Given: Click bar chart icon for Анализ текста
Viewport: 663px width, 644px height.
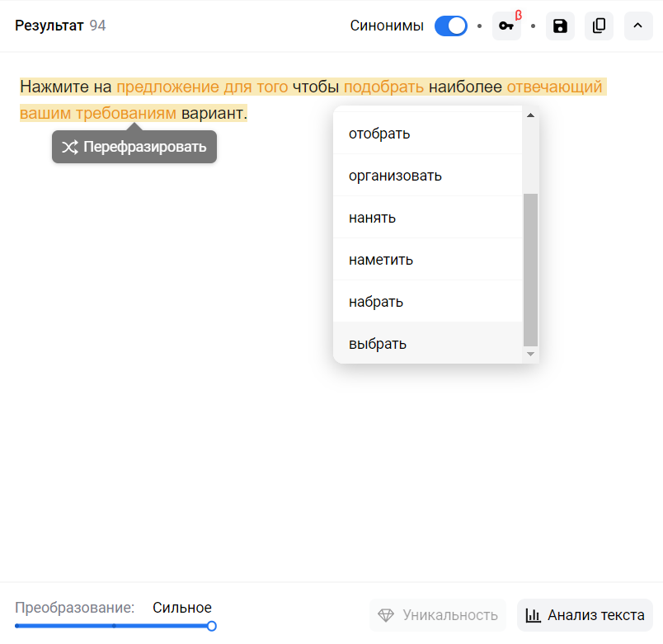Looking at the screenshot, I should [534, 615].
